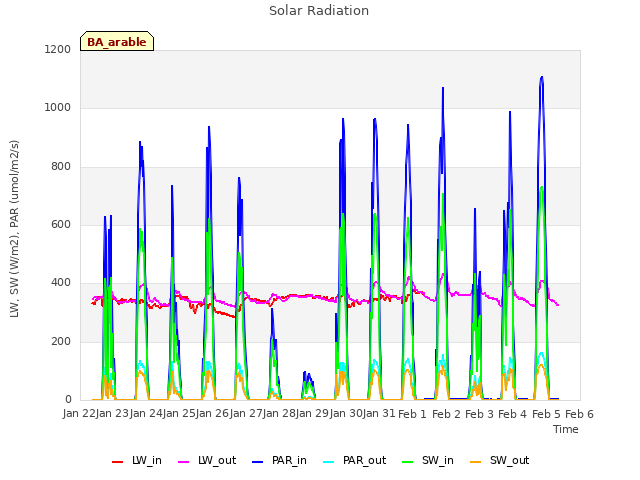
Task: Click the Feb 2 x-axis label
Action: (446, 414)
